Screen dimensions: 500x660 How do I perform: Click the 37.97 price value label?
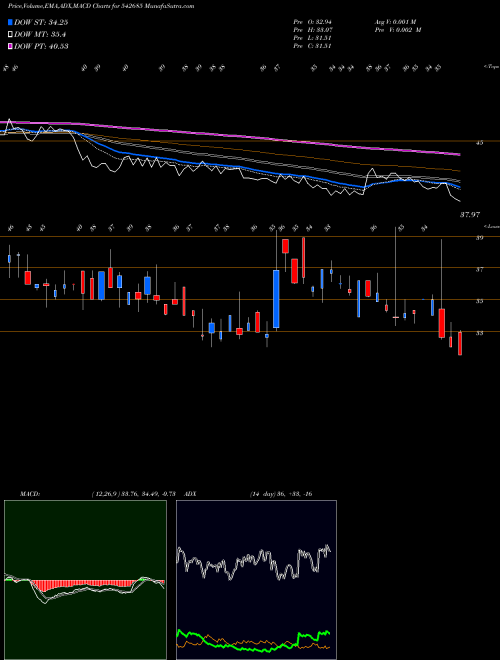pos(470,215)
